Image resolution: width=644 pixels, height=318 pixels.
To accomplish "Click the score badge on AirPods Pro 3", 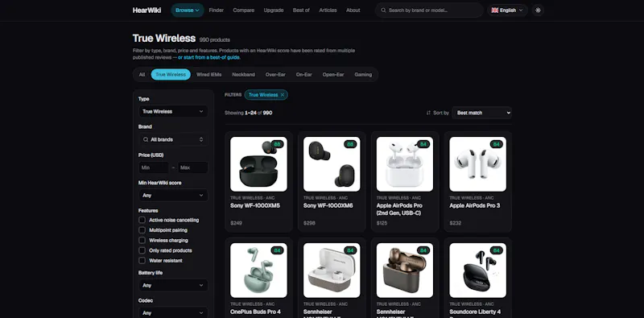I will 496,144.
